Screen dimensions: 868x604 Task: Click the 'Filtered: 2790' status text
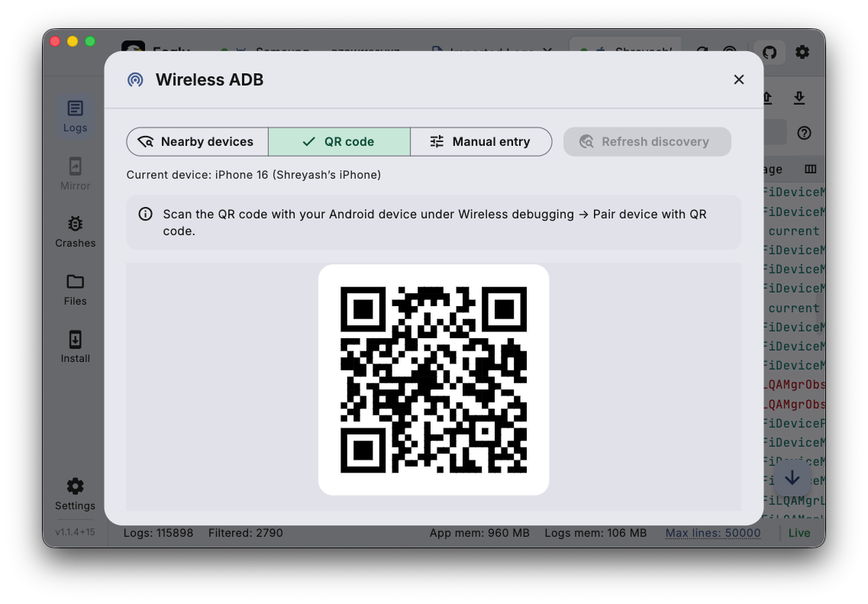tap(245, 532)
